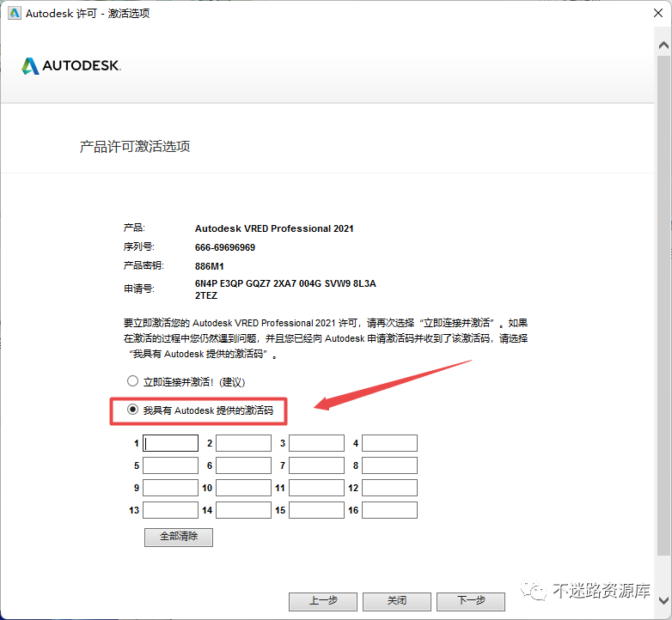Screen dimensions: 672x620
Task: Click the Autodesk app icon in title bar
Action: point(14,13)
